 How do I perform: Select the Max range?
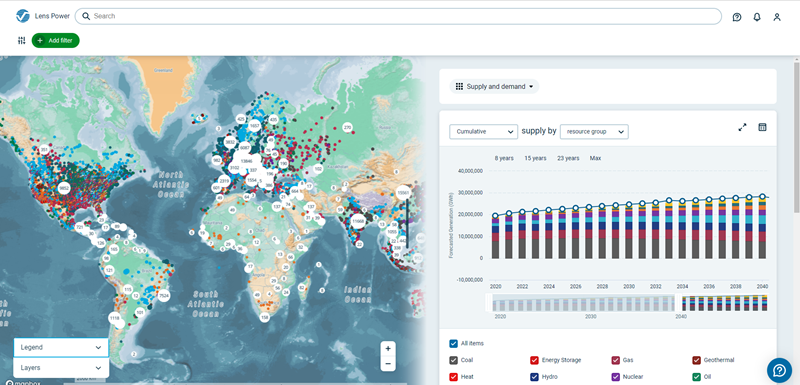[595, 158]
